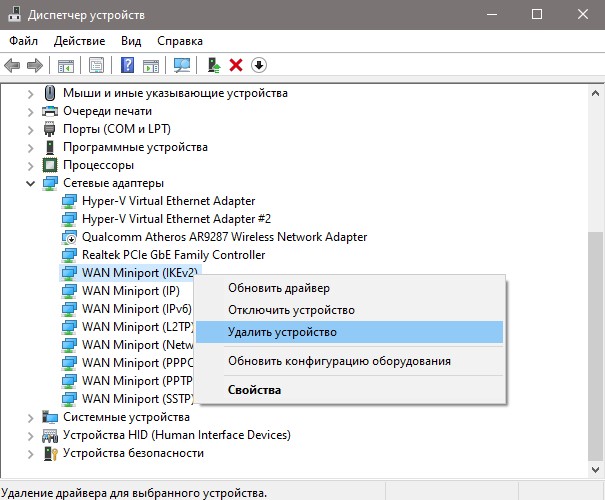
Task: Maximize the Диспетчер устройств window
Action: pyautogui.click(x=537, y=15)
